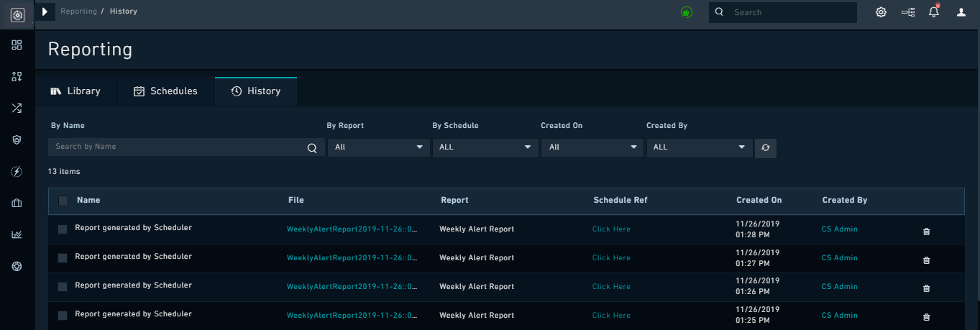Click the Report column header
The width and height of the screenshot is (980, 330).
click(x=454, y=200)
